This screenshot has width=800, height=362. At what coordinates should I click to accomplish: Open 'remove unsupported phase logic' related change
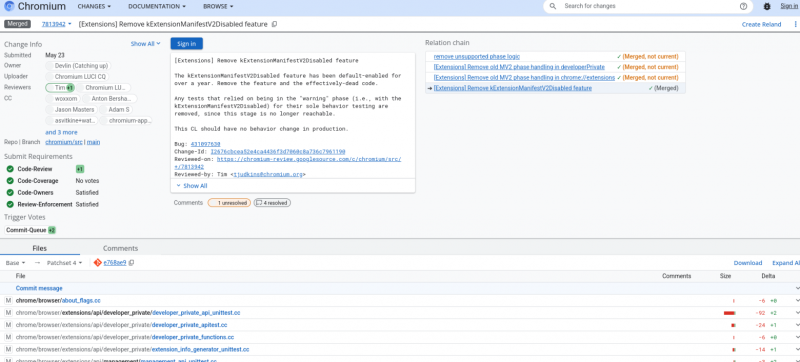(477, 56)
